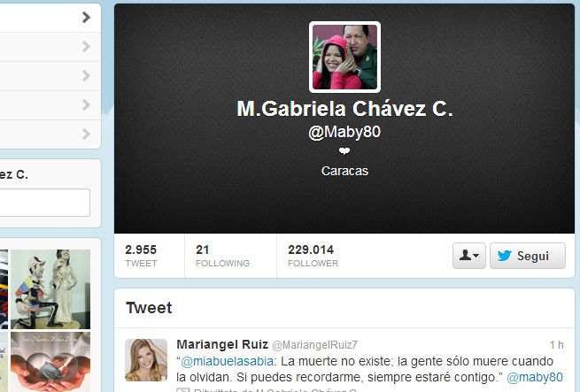Open the hands holding photo thumbnail
Screen dimensions: 580x392
coord(50,362)
